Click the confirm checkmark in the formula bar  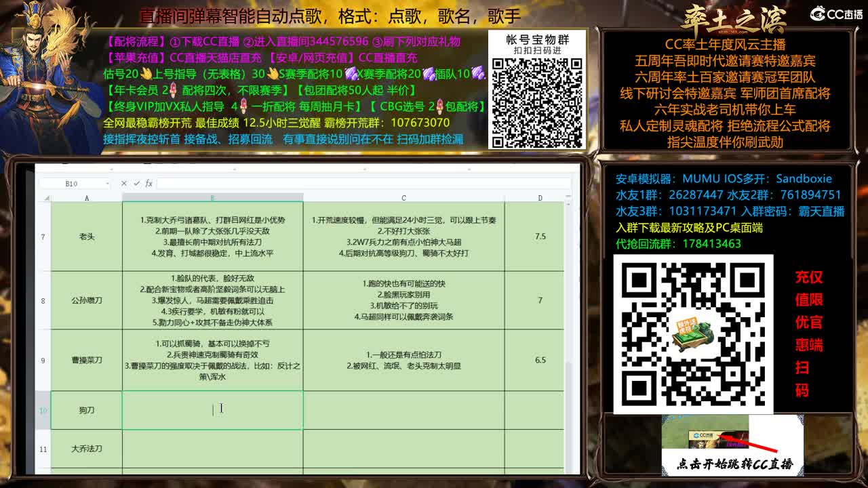[136, 184]
